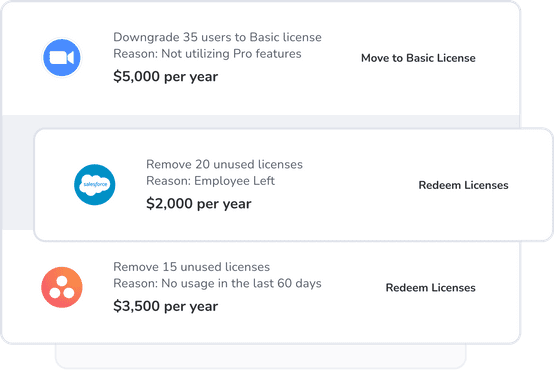554x370 pixels.
Task: Select the 'Remove 20 unused licenses' text
Action: click(x=224, y=164)
